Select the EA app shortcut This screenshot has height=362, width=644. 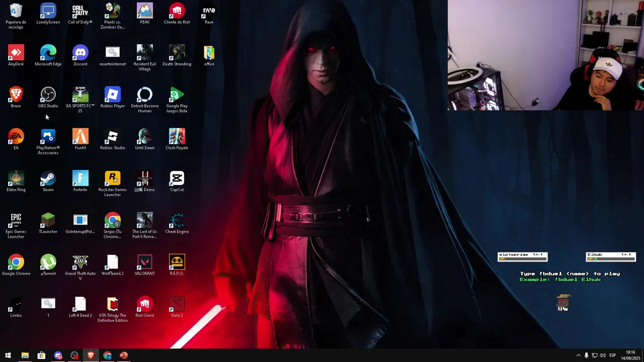coord(16,139)
